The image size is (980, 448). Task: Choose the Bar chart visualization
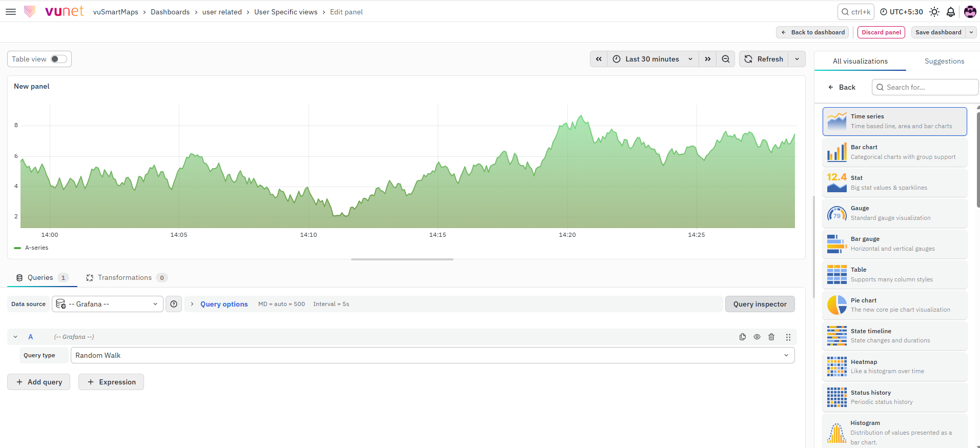894,152
